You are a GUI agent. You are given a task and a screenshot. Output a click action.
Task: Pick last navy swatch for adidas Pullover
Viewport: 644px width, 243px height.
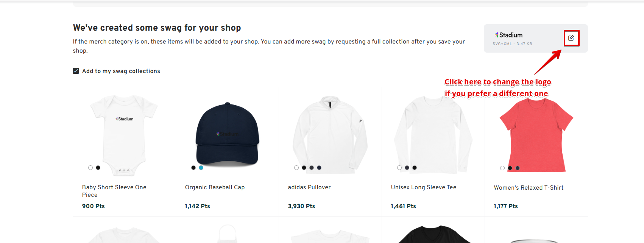319,168
